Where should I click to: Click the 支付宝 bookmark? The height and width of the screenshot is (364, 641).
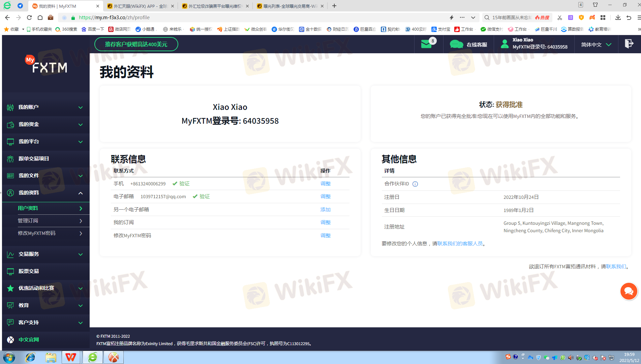[x=441, y=29]
